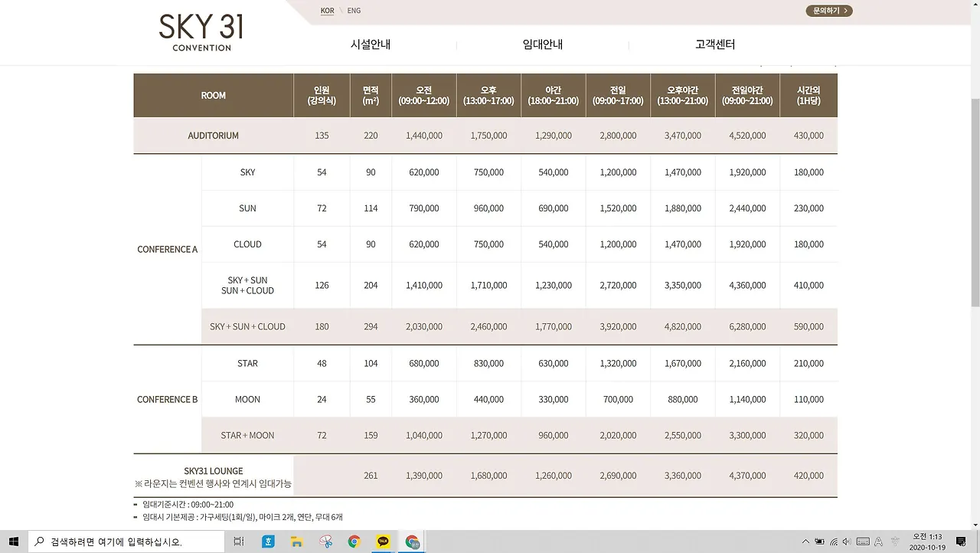Screen dimensions: 980x553
Task: Select the MOON room row label
Action: click(x=247, y=400)
